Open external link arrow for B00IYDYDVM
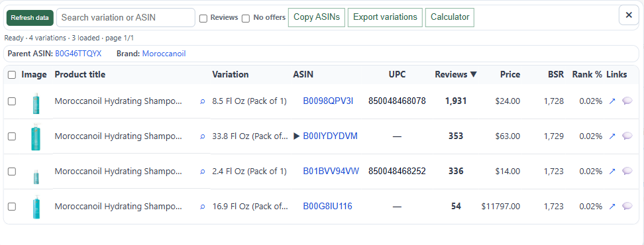The height and width of the screenshot is (245, 644). [x=612, y=136]
